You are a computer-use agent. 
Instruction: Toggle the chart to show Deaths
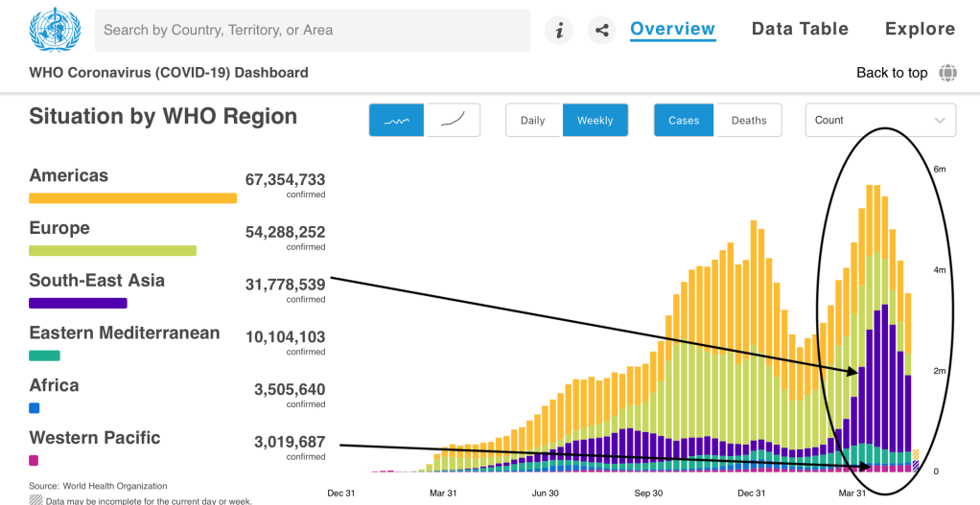point(749,121)
